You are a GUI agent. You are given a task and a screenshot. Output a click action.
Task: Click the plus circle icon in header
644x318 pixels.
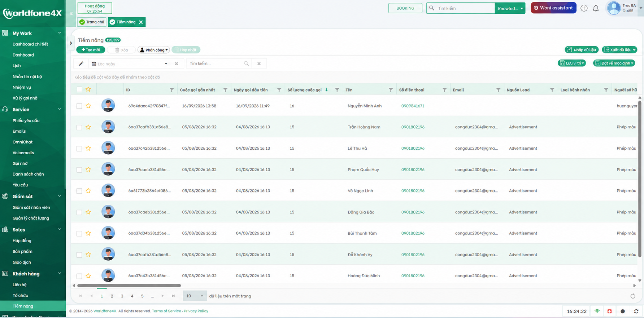pyautogui.click(x=584, y=8)
